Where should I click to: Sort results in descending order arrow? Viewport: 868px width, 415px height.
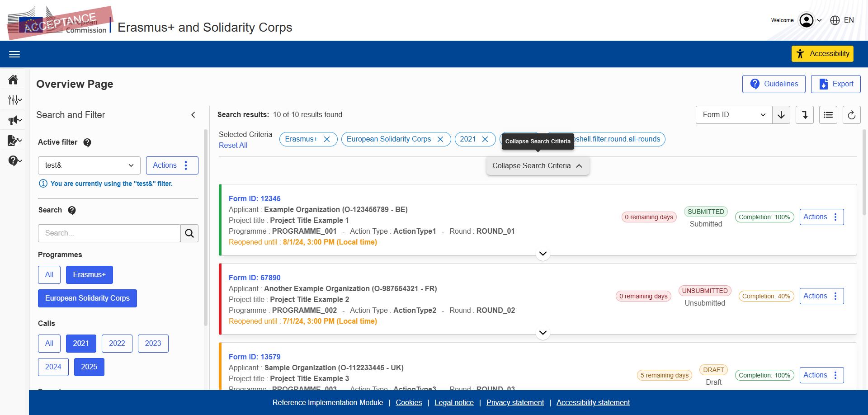(x=781, y=115)
